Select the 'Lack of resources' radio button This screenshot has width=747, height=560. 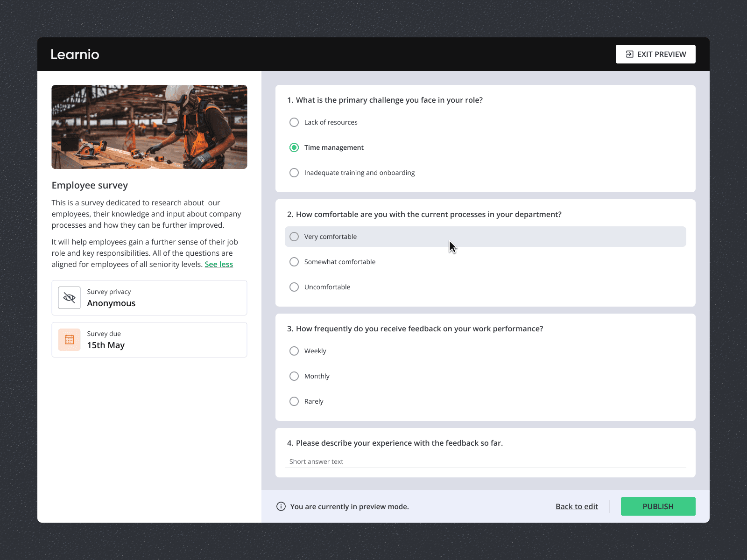(294, 122)
